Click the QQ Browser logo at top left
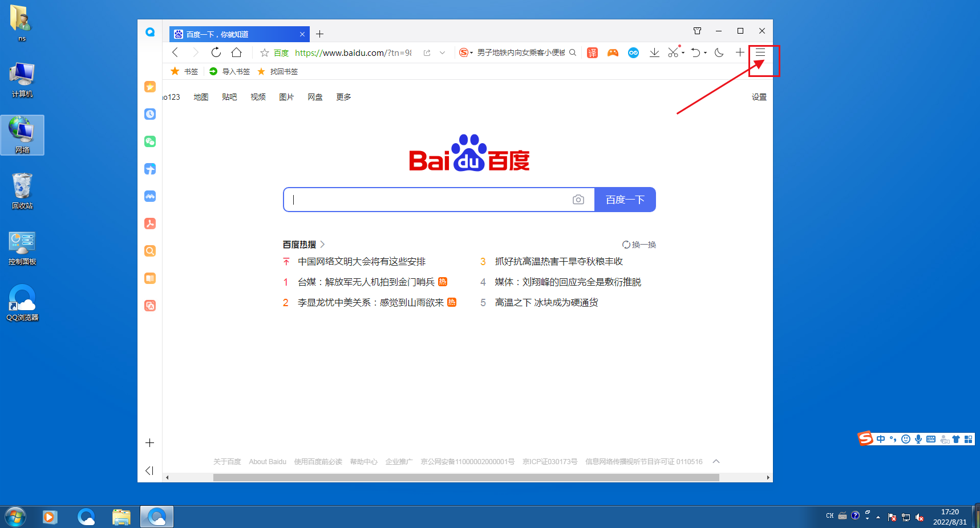Screen dimensions: 980x528 [150, 33]
